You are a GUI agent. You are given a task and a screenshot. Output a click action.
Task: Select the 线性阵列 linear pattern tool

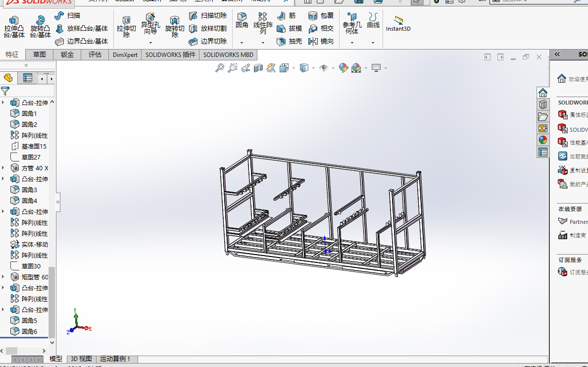263,23
